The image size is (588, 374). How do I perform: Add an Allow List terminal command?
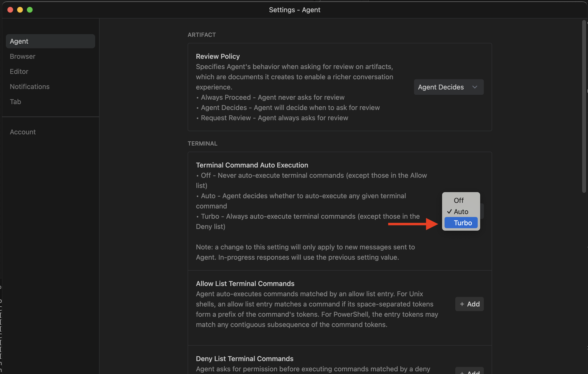(469, 304)
